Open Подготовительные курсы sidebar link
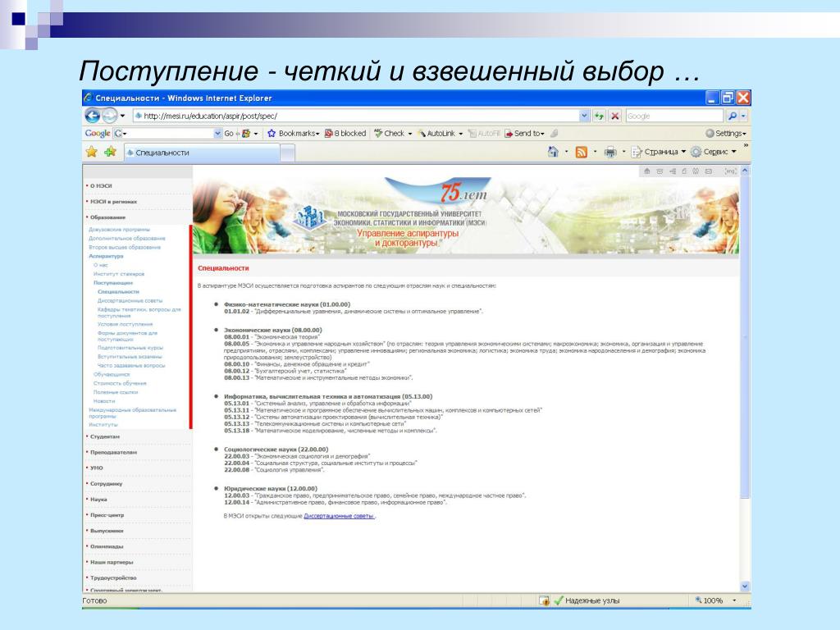This screenshot has width=840, height=630. [130, 348]
